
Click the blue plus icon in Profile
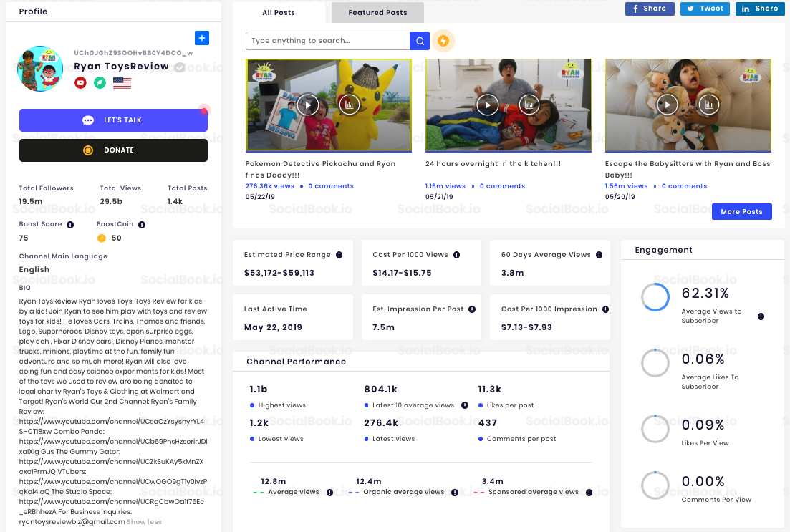tap(201, 38)
